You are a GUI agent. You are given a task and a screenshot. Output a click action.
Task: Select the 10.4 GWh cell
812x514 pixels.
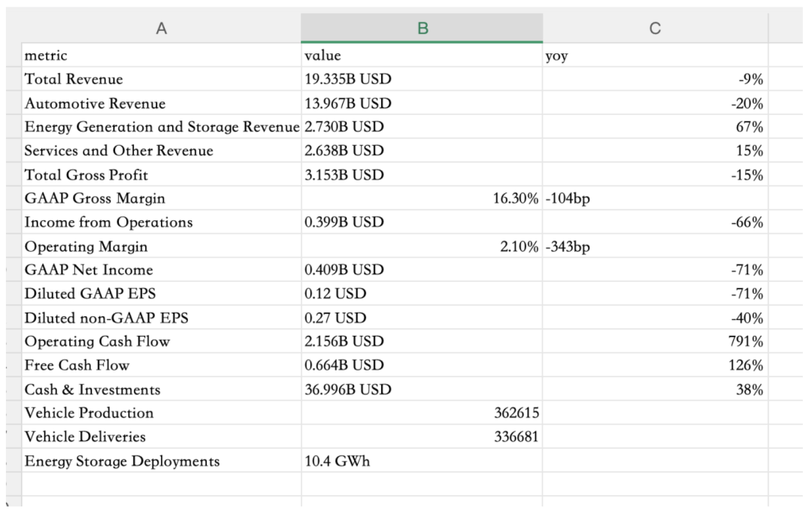click(x=422, y=461)
